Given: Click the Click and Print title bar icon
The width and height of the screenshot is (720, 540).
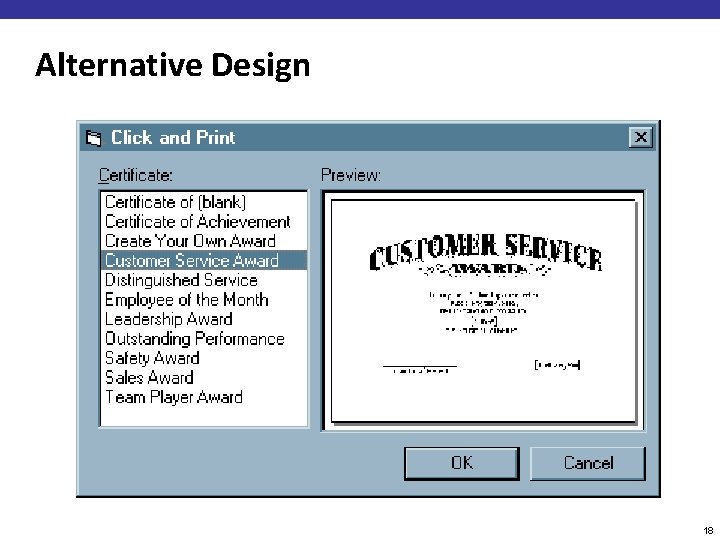Looking at the screenshot, I should (94, 138).
